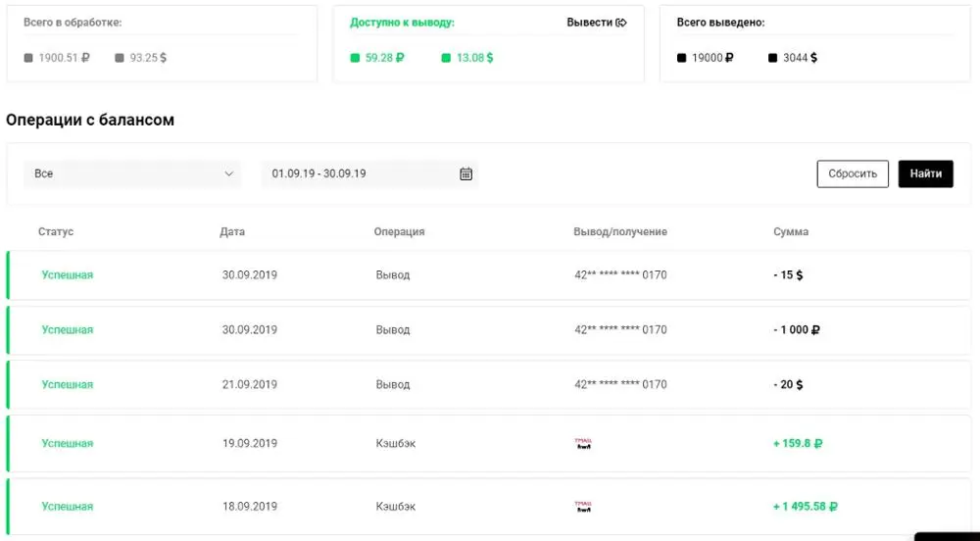The width and height of the screenshot is (980, 541).
Task: Click the Дата column header
Action: pos(232,232)
